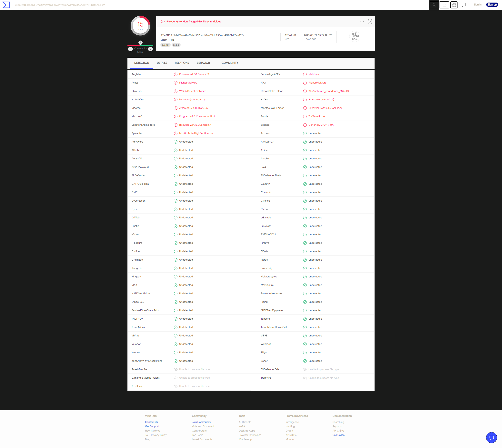
Task: Click the VirusTotal logo icon
Action: tap(6, 5)
